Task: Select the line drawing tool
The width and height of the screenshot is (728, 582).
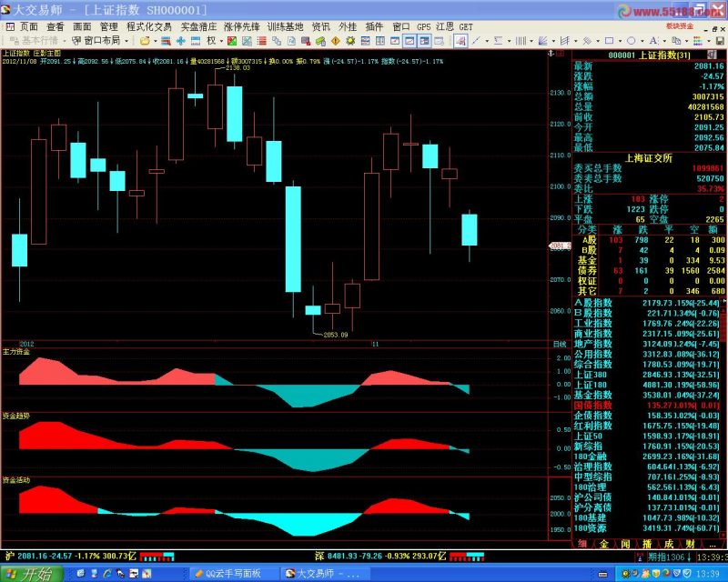Action: (476, 41)
